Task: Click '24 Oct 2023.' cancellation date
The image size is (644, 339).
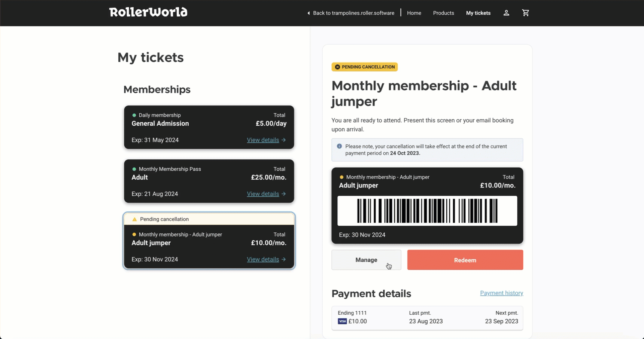Action: point(405,153)
